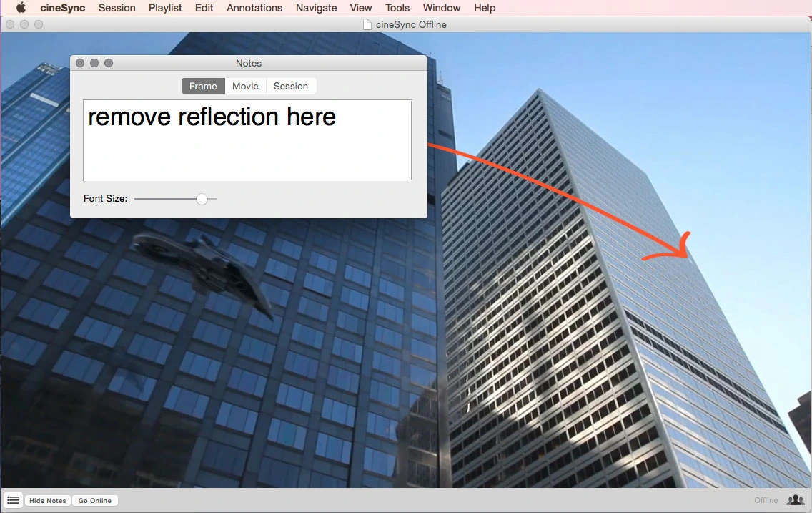Zoom the Notes panel window
The width and height of the screenshot is (812, 513).
[108, 63]
